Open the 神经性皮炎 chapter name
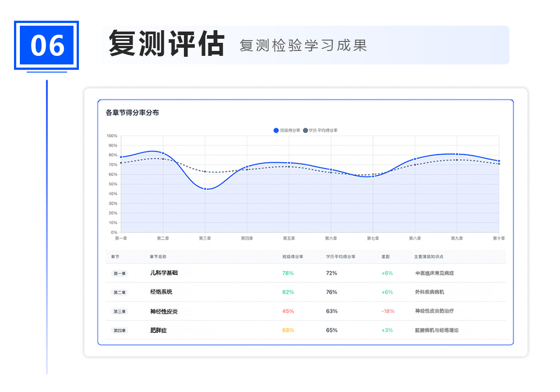Viewport: 560px width, 392px height. (164, 311)
